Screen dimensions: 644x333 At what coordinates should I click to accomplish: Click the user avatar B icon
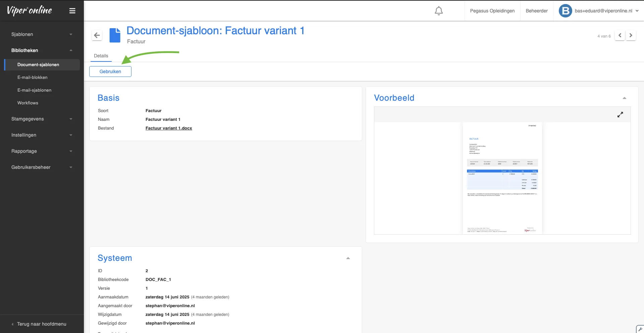tap(565, 11)
